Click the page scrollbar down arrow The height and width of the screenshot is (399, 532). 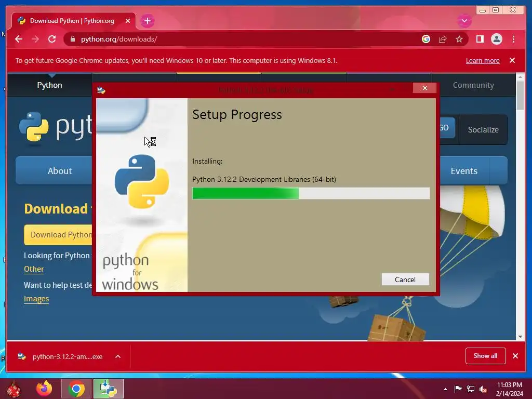tap(520, 337)
